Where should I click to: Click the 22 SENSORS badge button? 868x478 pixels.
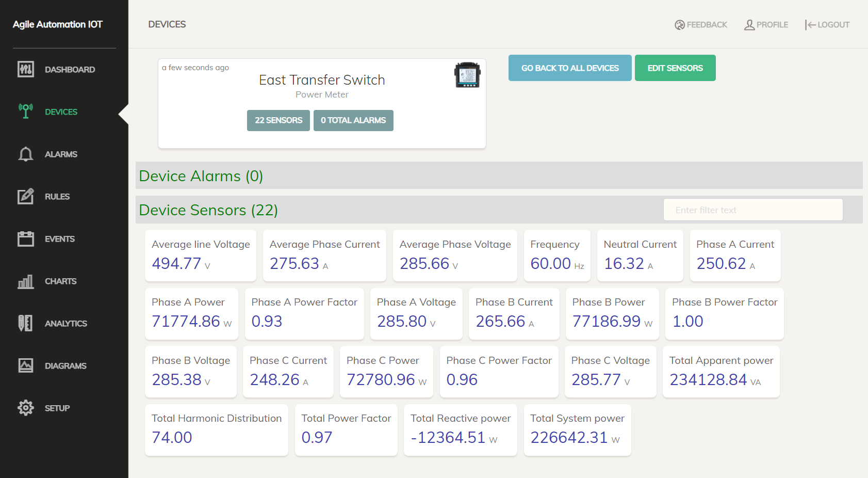[x=278, y=120]
